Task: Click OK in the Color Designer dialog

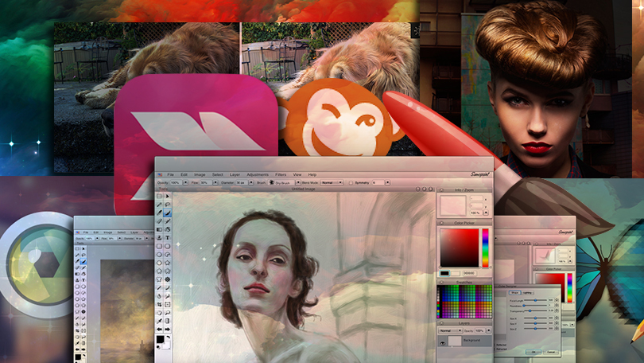Action: coord(533,350)
